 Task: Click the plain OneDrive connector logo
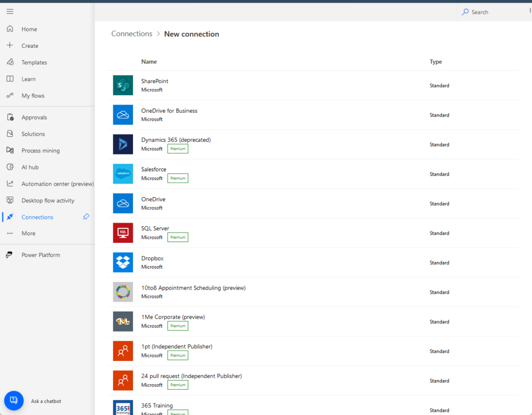(123, 203)
